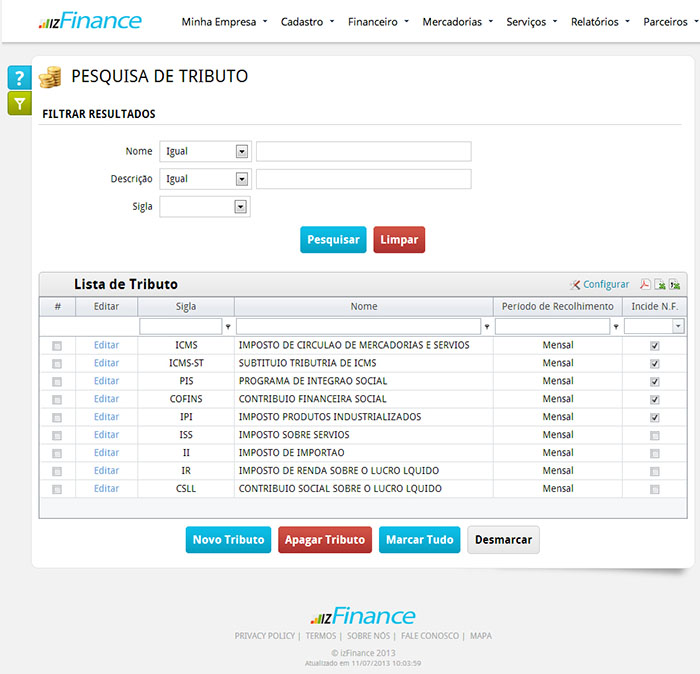Click the blue help question mark icon

19,78
